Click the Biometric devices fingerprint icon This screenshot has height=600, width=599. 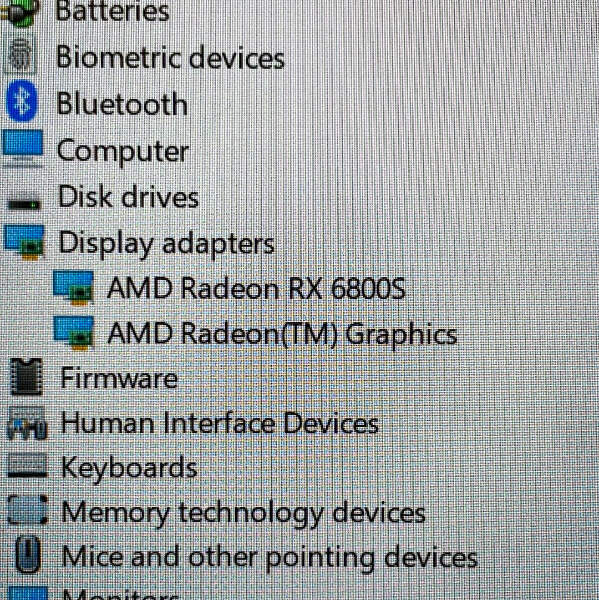(x=20, y=57)
